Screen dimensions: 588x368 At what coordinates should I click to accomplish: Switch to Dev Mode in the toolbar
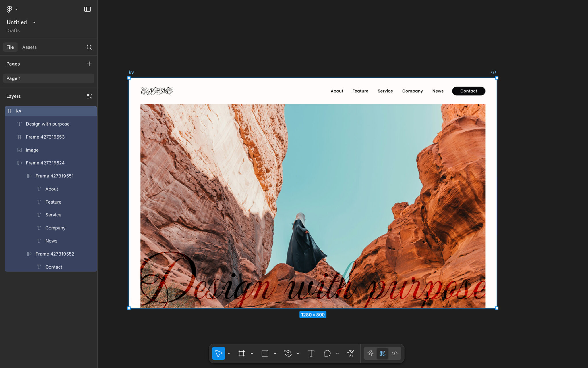(395, 353)
